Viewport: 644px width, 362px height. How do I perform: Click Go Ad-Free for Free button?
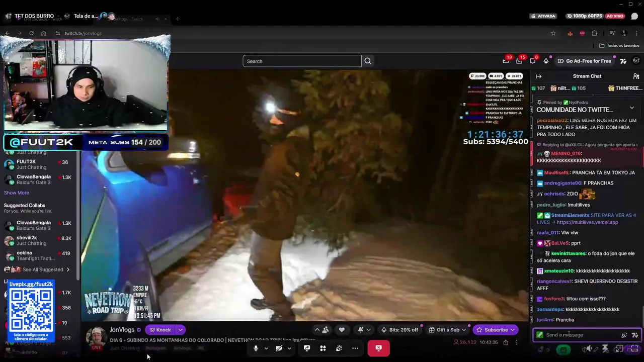click(584, 61)
